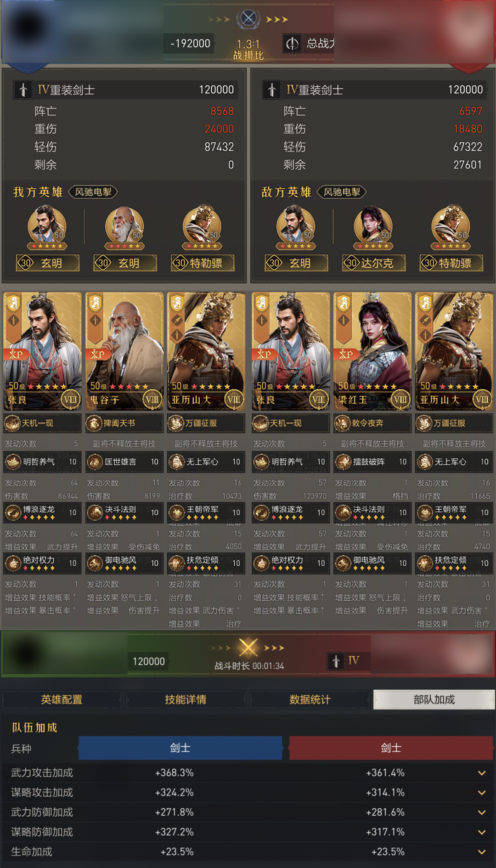Switch to the 技能详情 tab
Screen dimensions: 496x868
click(186, 699)
